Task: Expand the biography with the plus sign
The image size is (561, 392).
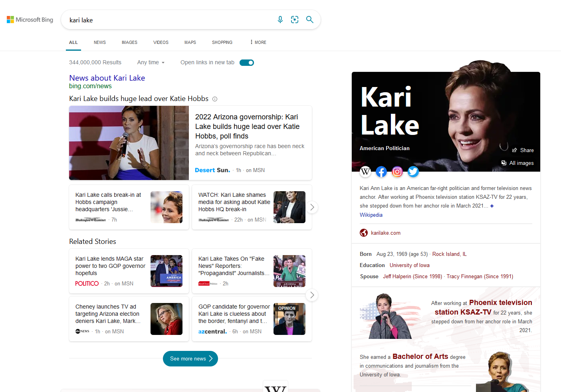Action: coord(492,206)
